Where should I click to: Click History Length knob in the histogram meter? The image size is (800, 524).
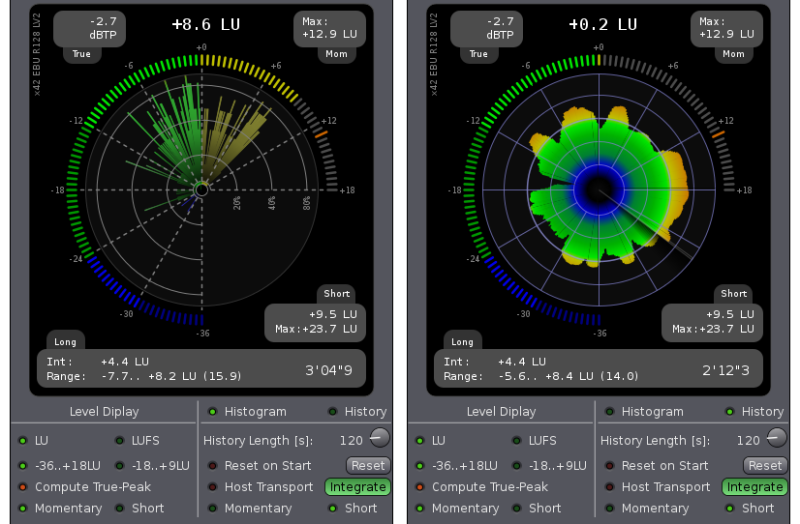coord(379,437)
